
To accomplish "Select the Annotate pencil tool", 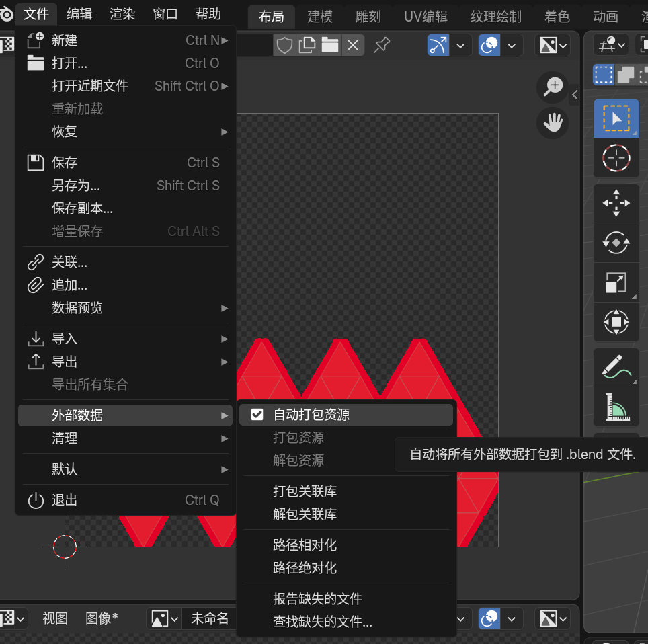I will (x=616, y=367).
